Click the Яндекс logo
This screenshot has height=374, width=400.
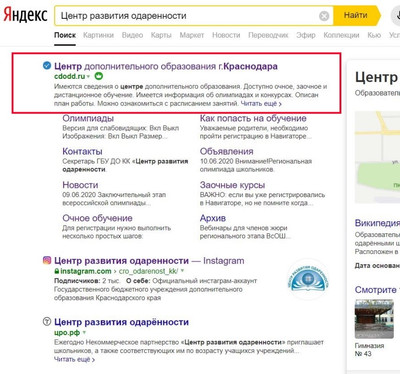tap(26, 15)
